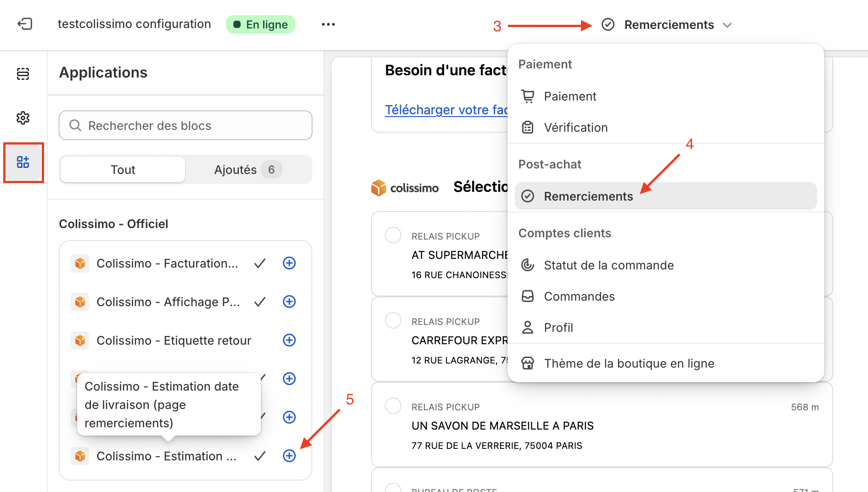Select the CARREFOUR EXPR relais pickup radio
This screenshot has height=492, width=868.
[x=393, y=320]
